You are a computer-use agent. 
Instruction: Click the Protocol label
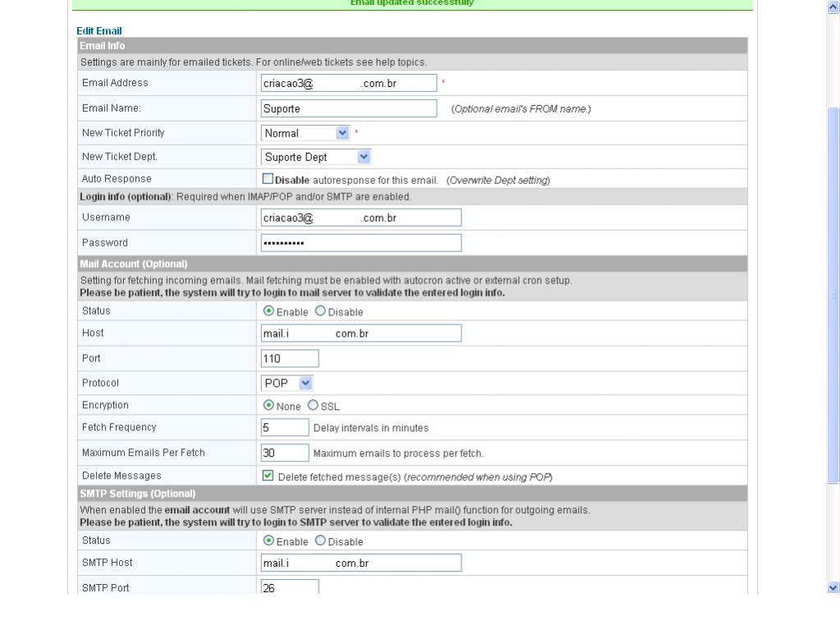point(101,383)
